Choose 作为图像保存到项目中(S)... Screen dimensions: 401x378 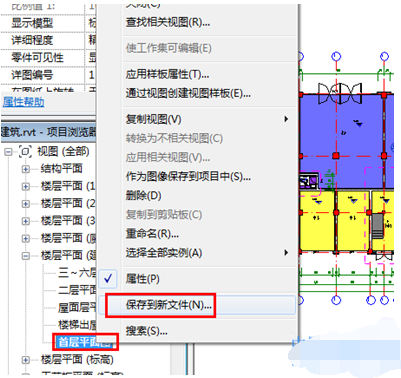(x=188, y=176)
